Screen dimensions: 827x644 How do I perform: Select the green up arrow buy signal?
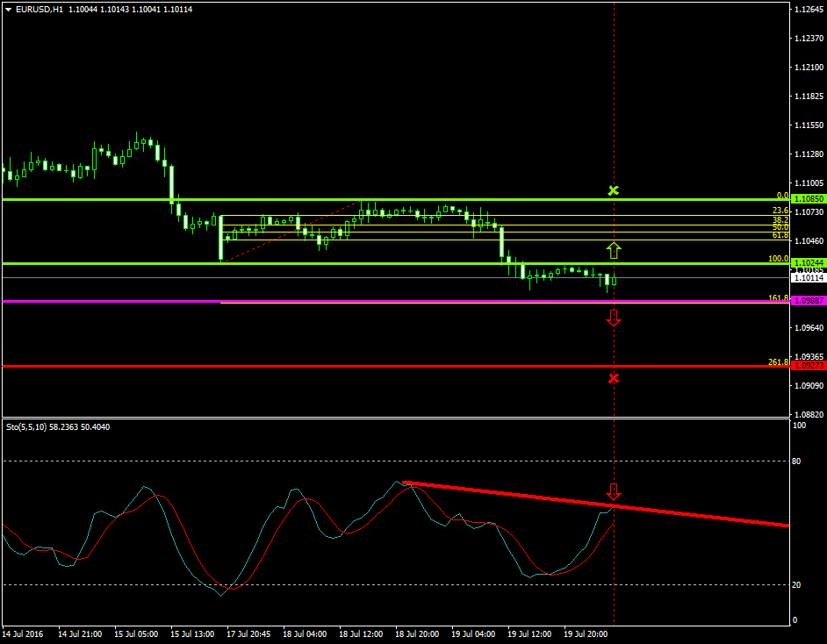pyautogui.click(x=615, y=250)
